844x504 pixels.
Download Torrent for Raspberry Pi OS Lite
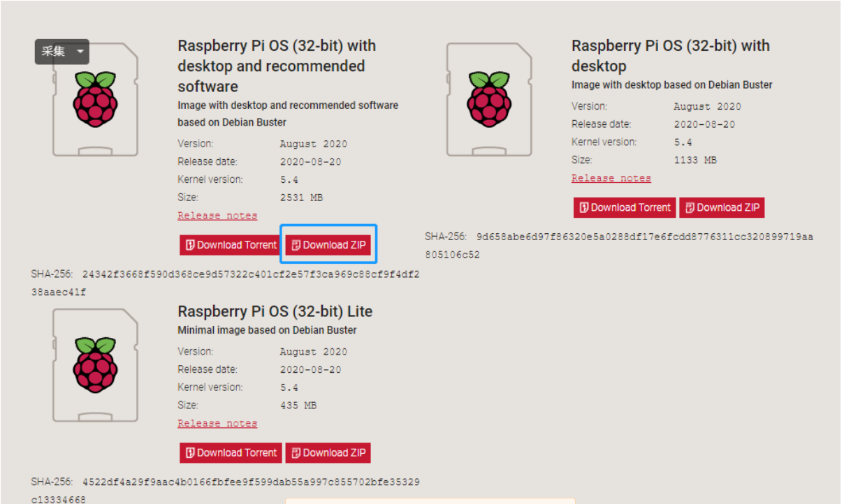pyautogui.click(x=231, y=453)
